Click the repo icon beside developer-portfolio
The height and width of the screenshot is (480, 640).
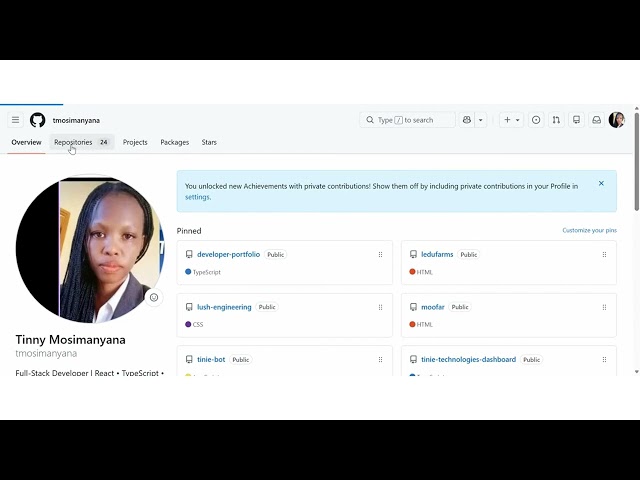[189, 254]
